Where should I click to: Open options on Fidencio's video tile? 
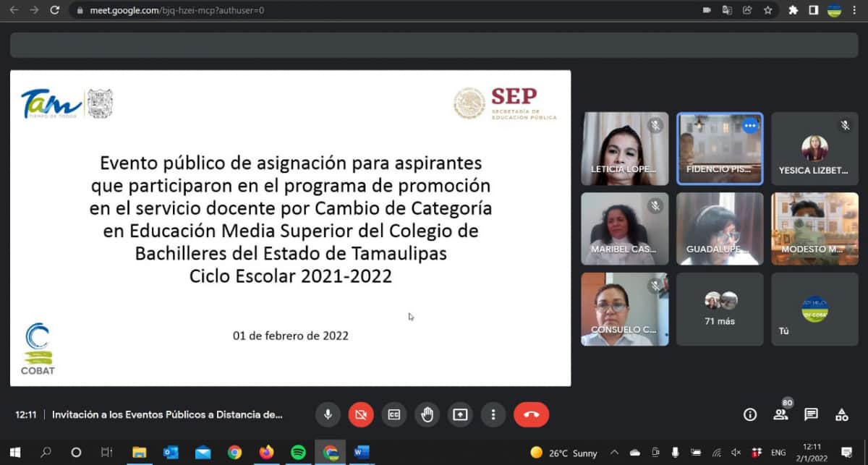(750, 126)
